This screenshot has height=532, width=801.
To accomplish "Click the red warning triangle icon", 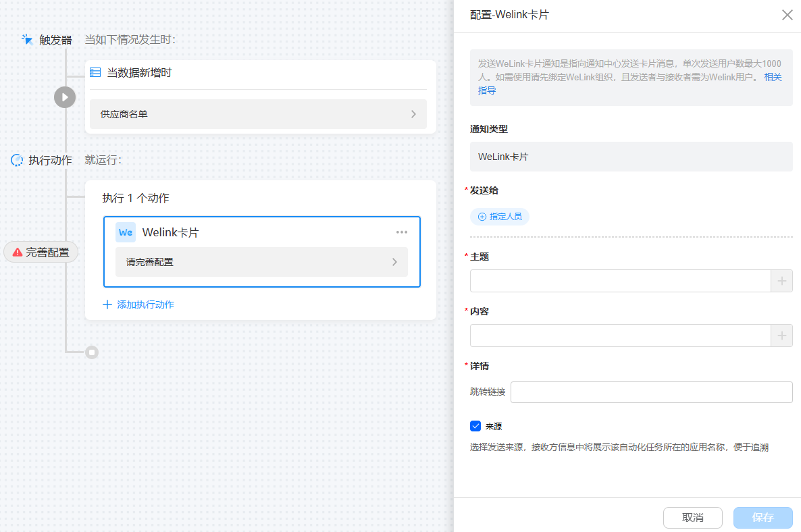I will pos(18,252).
